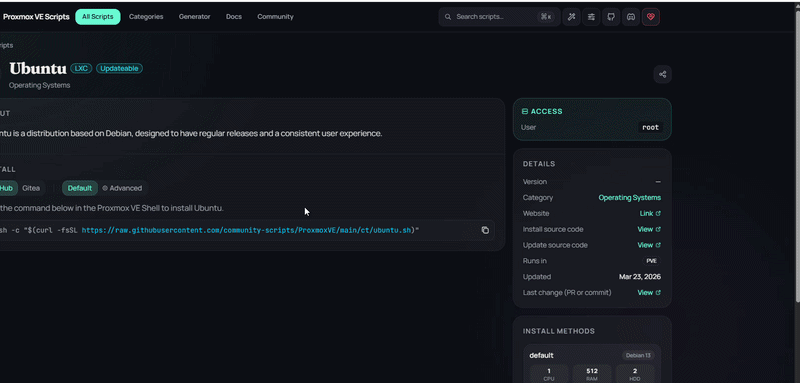Viewport: 800px width, 383px height.
Task: Click the Proxmox VE Scripts logo
Action: [36, 17]
